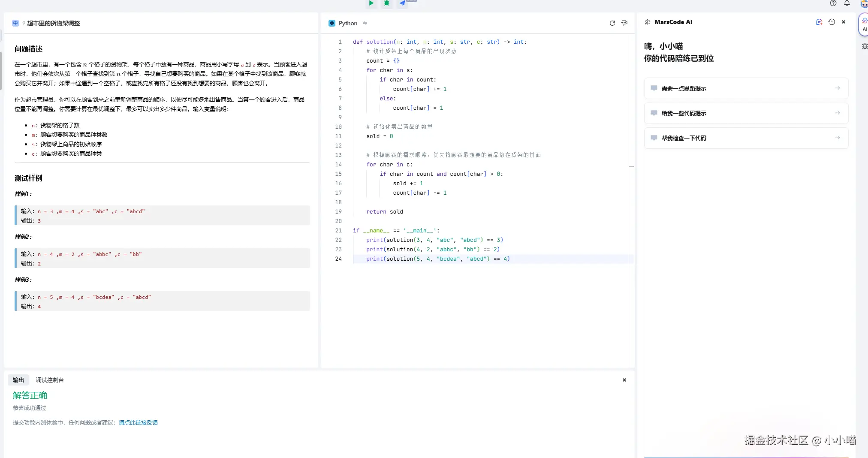Open notifications with the bell icon
Image resolution: width=868 pixels, height=458 pixels.
847,3
